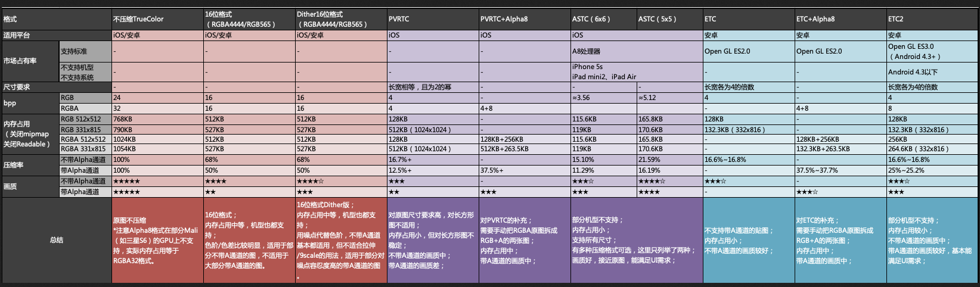Click the 128KB+256KB cell under PVRTC+Alpha8

point(525,139)
